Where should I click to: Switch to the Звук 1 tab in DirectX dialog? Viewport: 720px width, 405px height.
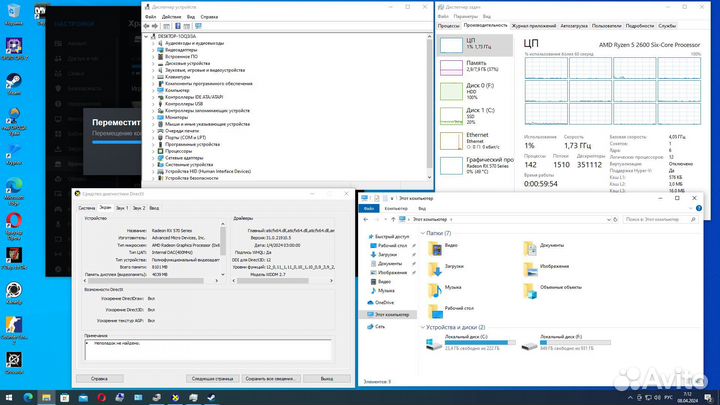[x=122, y=208]
